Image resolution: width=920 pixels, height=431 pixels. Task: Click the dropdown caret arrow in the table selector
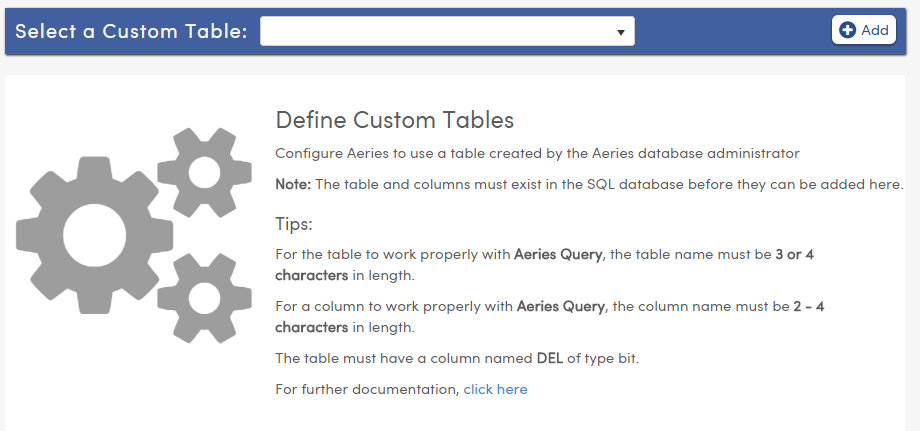[x=621, y=32]
